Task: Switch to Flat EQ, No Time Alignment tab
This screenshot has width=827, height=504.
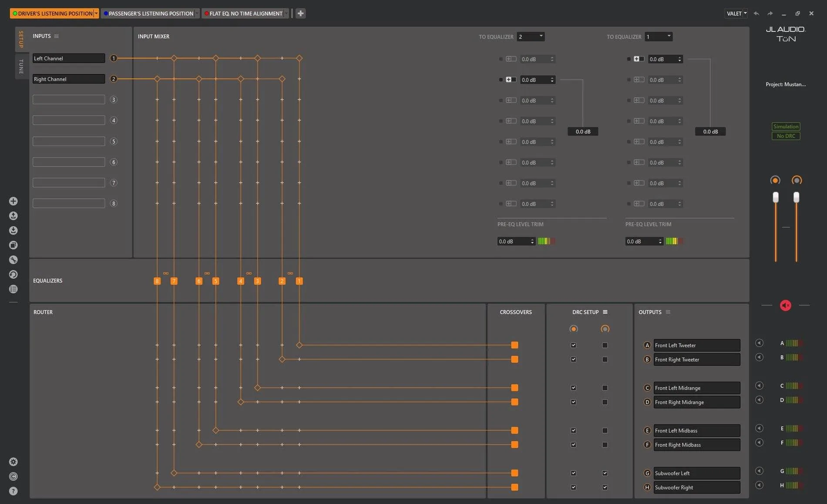Action: 243,13
